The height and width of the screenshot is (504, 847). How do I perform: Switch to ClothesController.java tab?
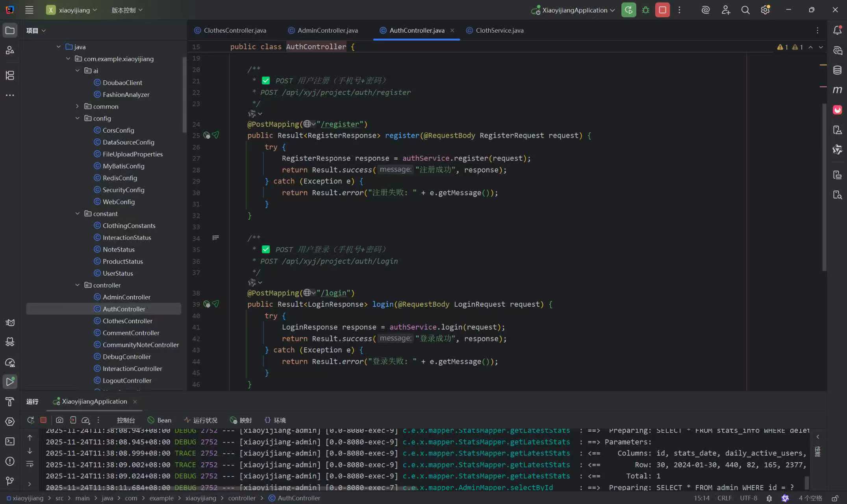pos(235,30)
